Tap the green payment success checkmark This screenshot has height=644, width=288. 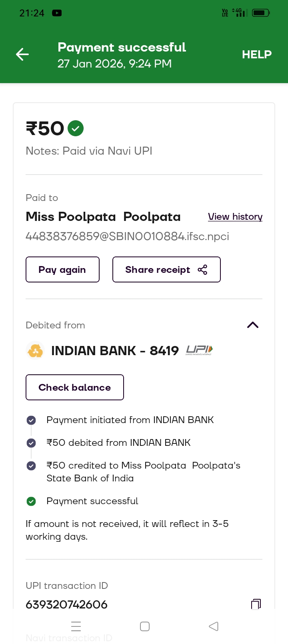tap(76, 129)
